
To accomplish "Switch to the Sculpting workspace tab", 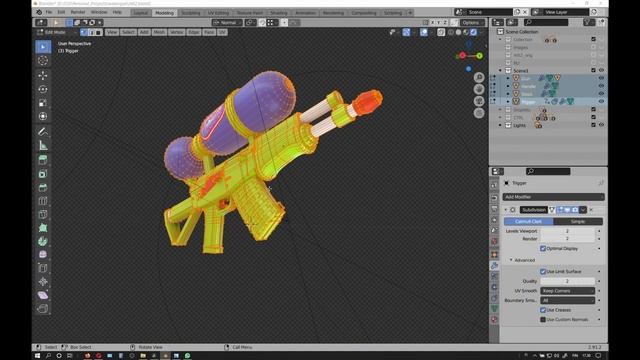I will 191,13.
